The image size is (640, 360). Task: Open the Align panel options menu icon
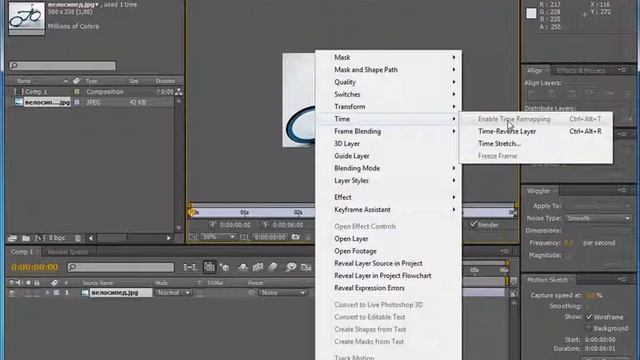[622, 70]
